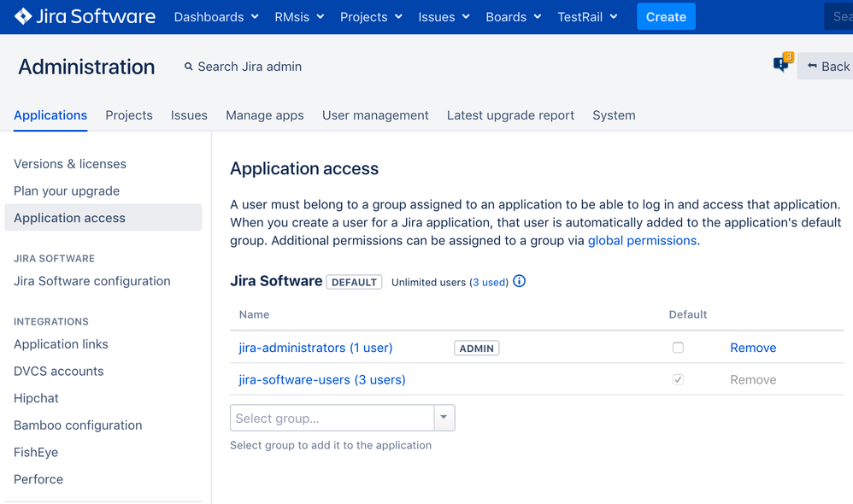Image resolution: width=853 pixels, height=504 pixels.
Task: Click the Back button
Action: [827, 67]
